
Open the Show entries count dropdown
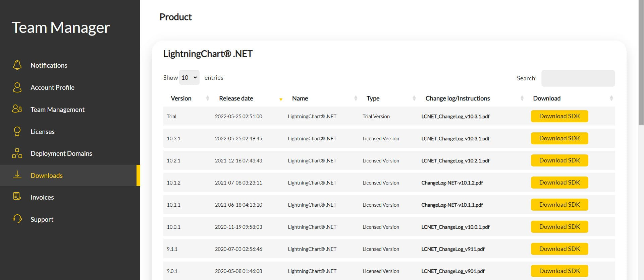[189, 78]
